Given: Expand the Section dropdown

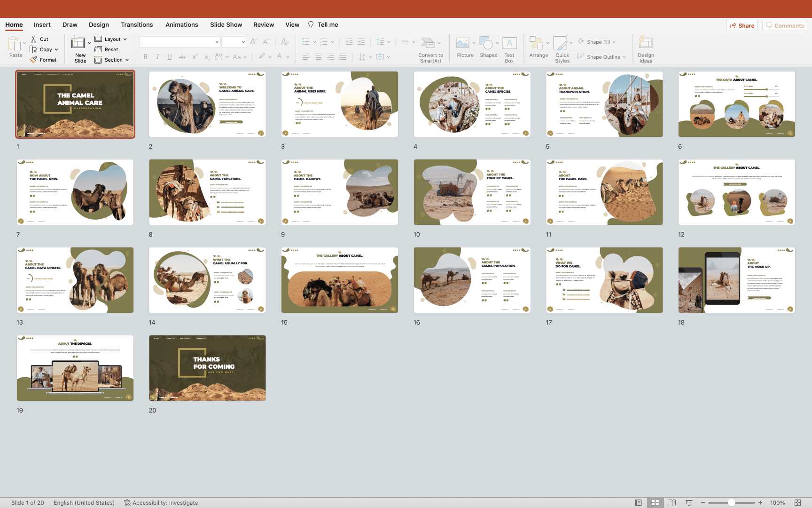Looking at the screenshot, I should tap(113, 60).
